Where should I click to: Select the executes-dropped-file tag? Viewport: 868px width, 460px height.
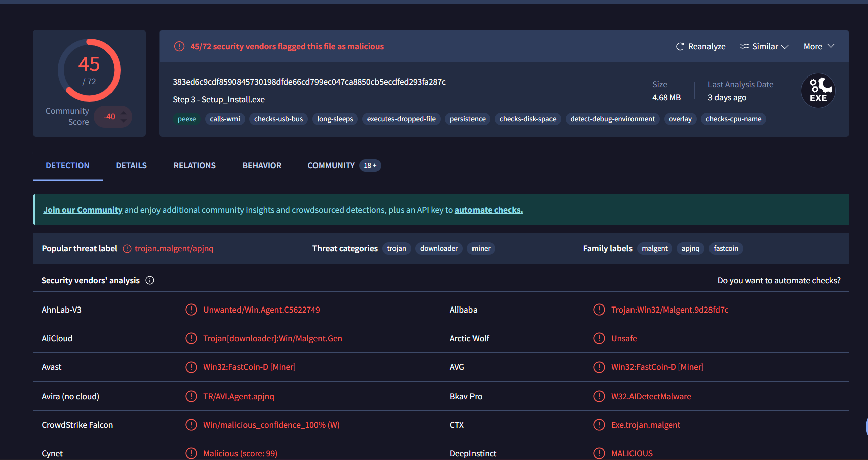[x=401, y=119]
